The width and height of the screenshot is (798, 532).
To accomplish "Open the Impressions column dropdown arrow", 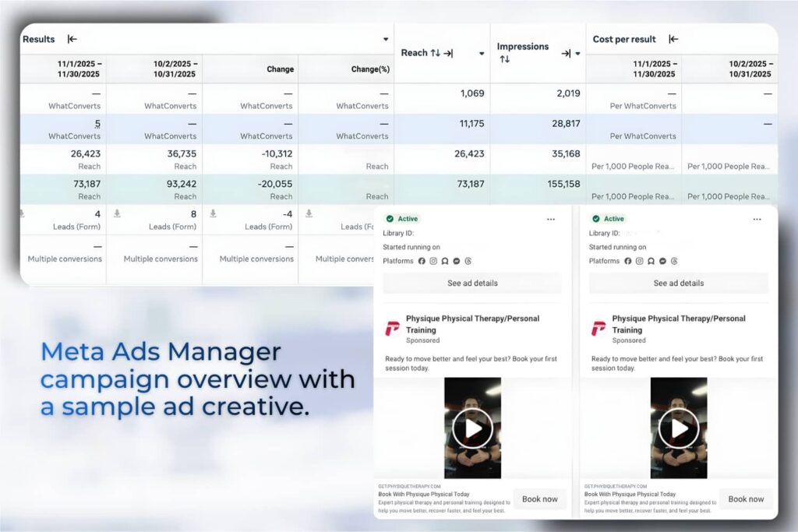I will tap(576, 55).
